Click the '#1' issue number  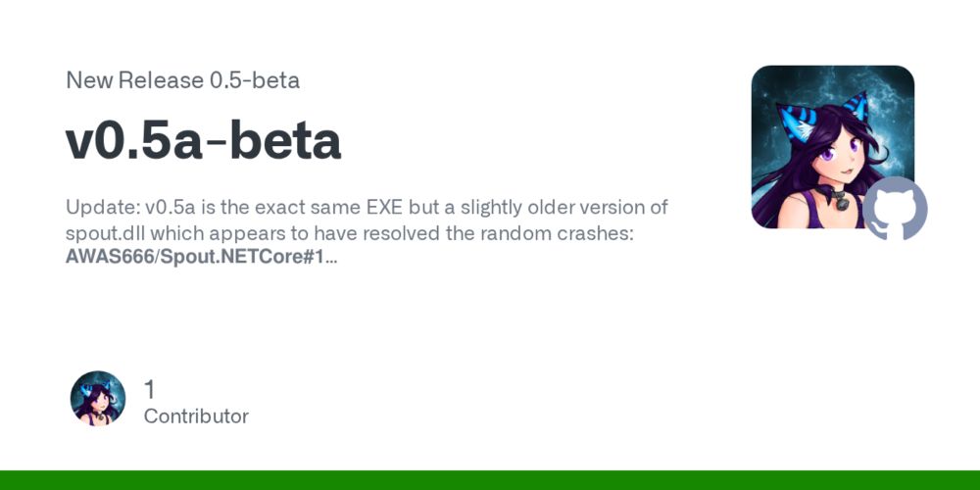click(315, 259)
